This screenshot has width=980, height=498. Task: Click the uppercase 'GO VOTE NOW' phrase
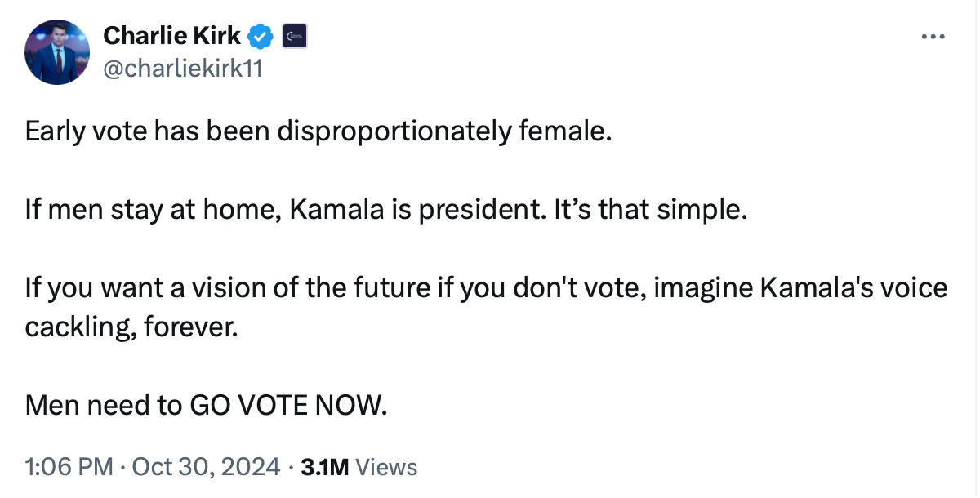coord(285,404)
